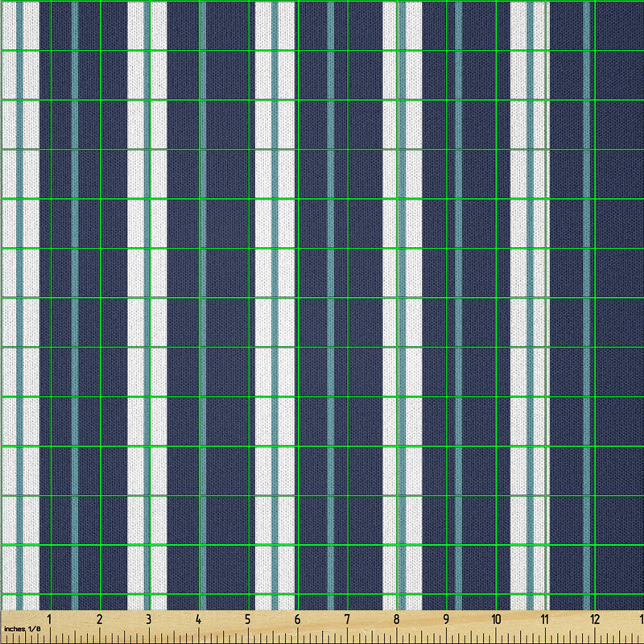644x644 pixels.
Task: Click the ruler number "11" inch mark
Action: pyautogui.click(x=545, y=619)
